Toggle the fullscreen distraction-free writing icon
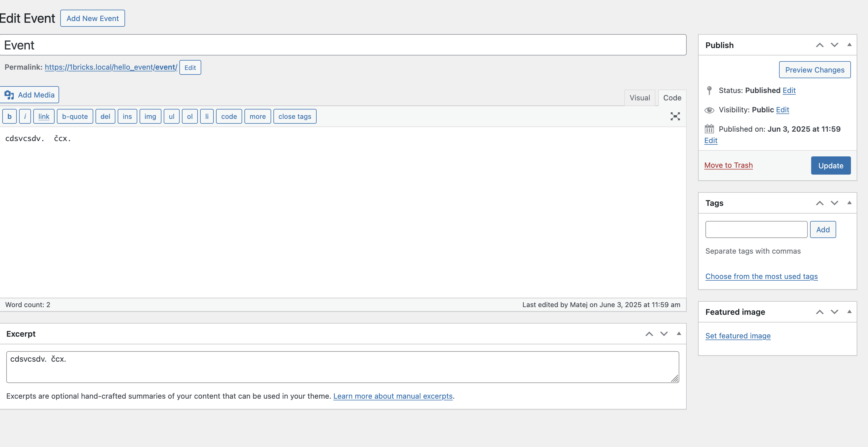 (675, 116)
